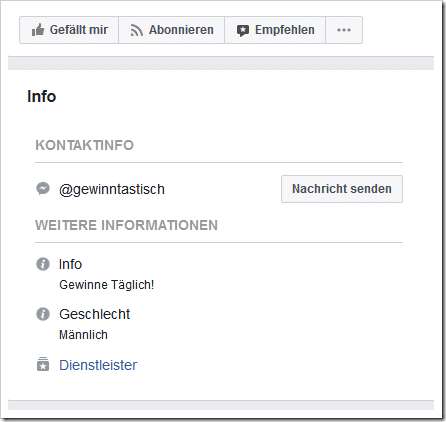Open the three-dots more options menu
446x422 pixels.
344,30
